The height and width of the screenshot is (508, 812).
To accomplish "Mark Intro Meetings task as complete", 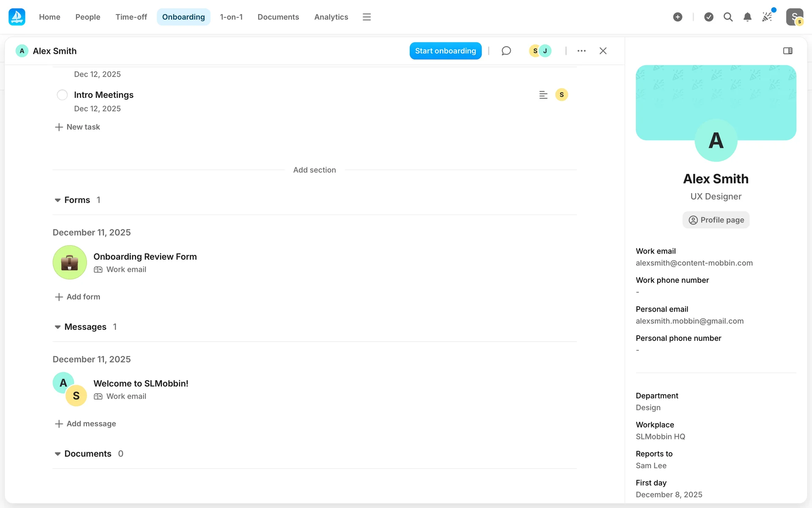I will point(62,95).
